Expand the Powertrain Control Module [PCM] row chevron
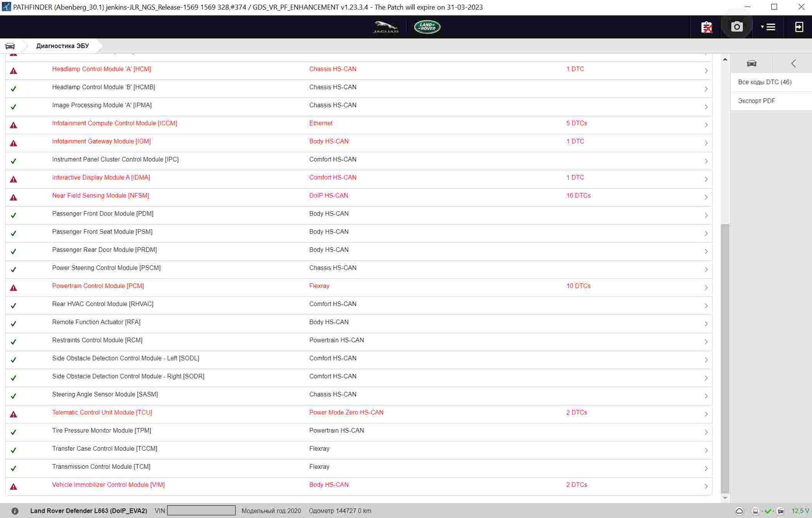The image size is (812, 518). click(x=706, y=288)
